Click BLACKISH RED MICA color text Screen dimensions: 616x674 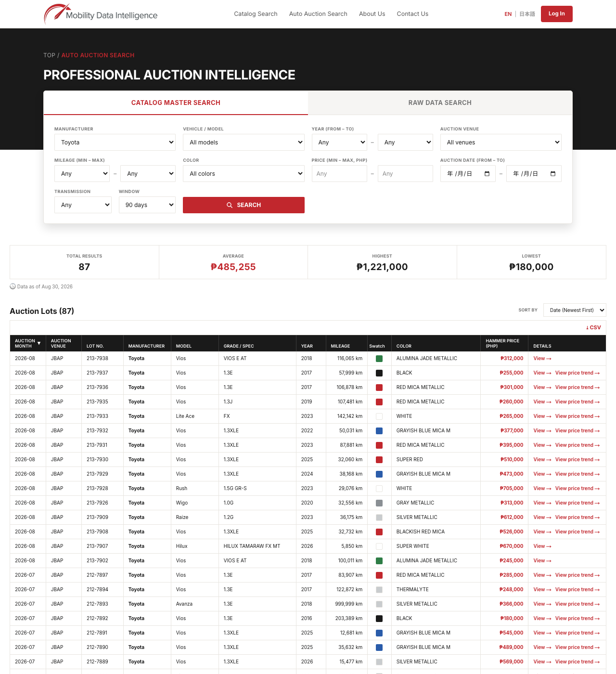[x=421, y=532]
